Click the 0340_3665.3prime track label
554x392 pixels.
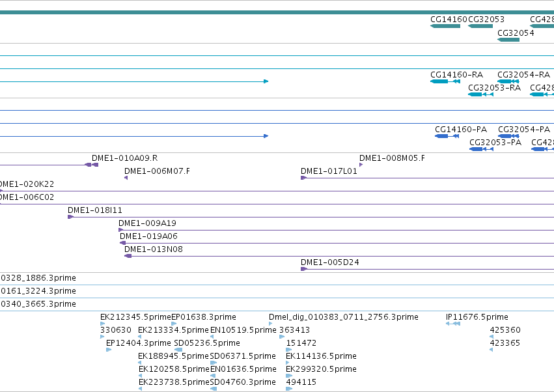tap(38, 304)
